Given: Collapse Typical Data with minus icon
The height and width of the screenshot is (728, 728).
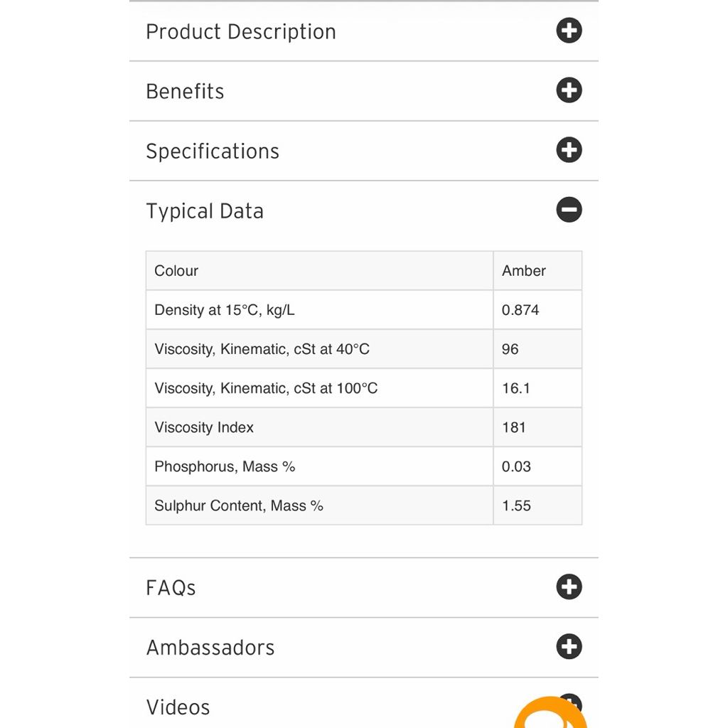Looking at the screenshot, I should 569,210.
